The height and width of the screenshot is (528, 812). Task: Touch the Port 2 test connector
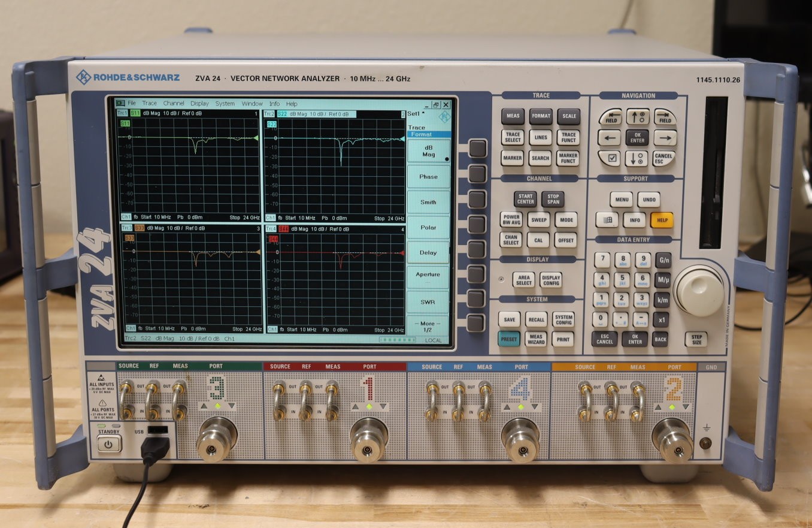click(673, 440)
